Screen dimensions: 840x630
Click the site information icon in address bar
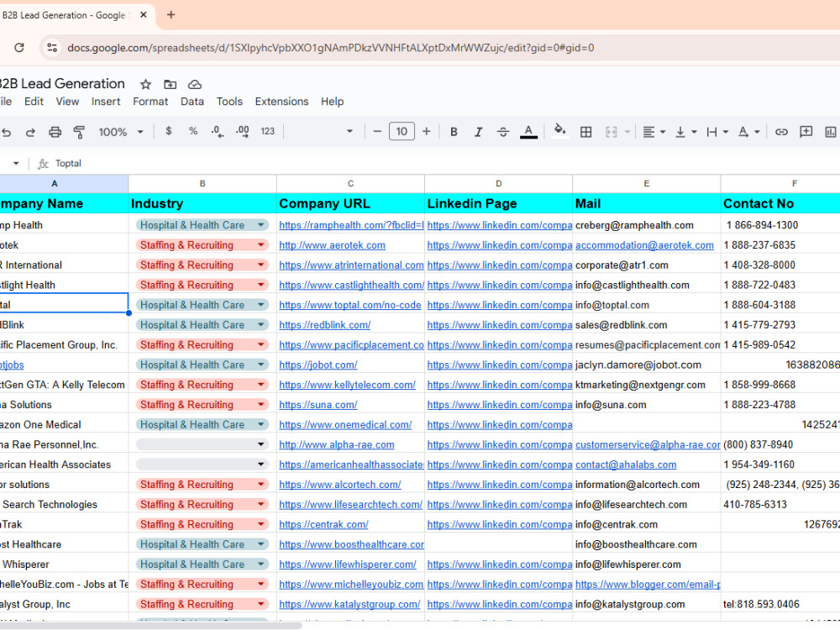tap(52, 47)
